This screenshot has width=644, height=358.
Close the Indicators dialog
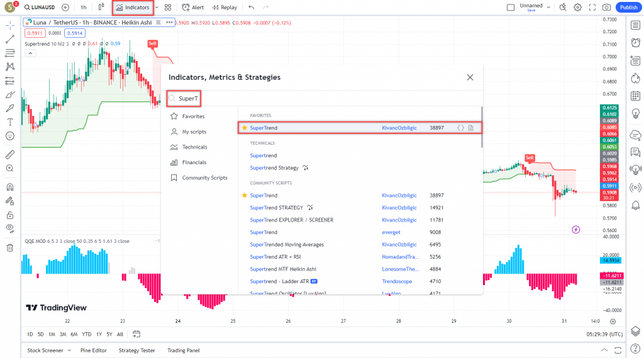[470, 77]
